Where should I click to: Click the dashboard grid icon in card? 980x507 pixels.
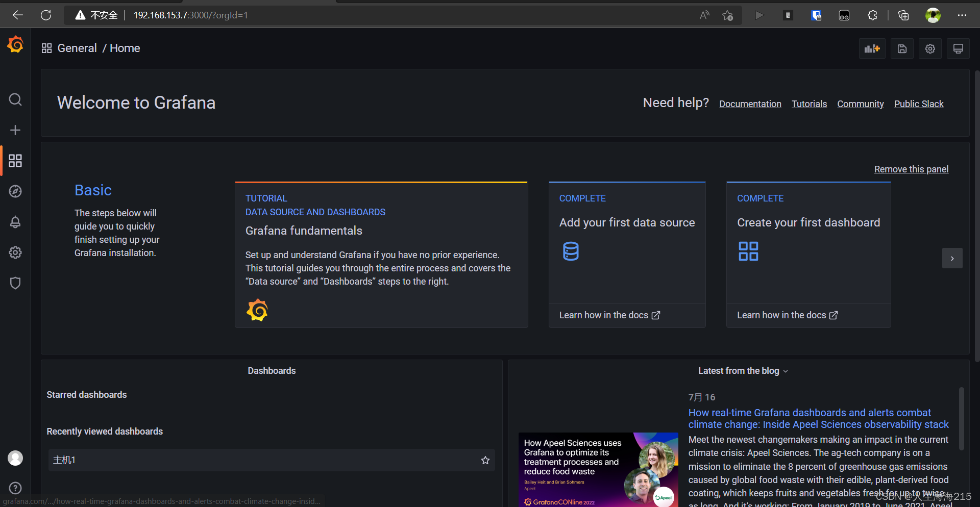[748, 251]
